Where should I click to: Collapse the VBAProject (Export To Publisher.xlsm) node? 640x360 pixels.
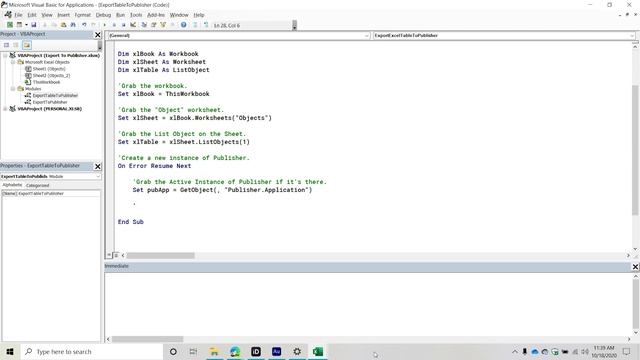tap(5, 55)
